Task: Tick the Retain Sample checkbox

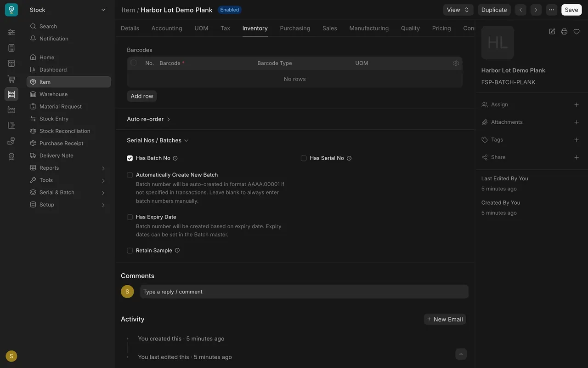Action: 130,251
